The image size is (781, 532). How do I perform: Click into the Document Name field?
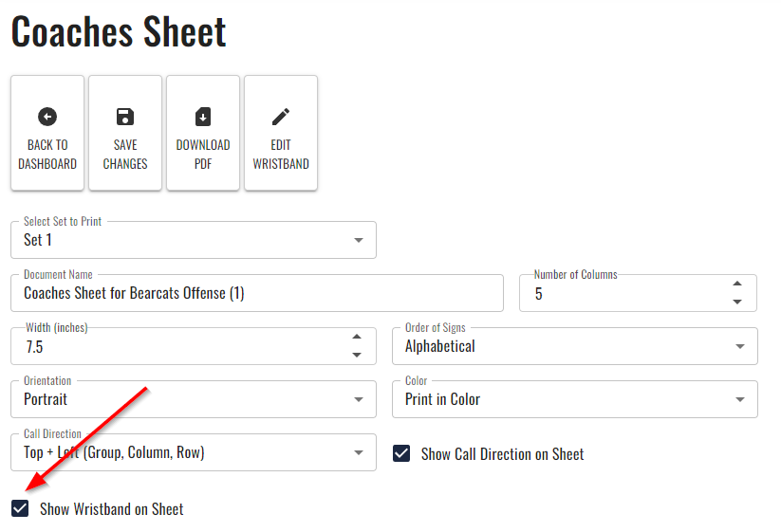pos(256,294)
